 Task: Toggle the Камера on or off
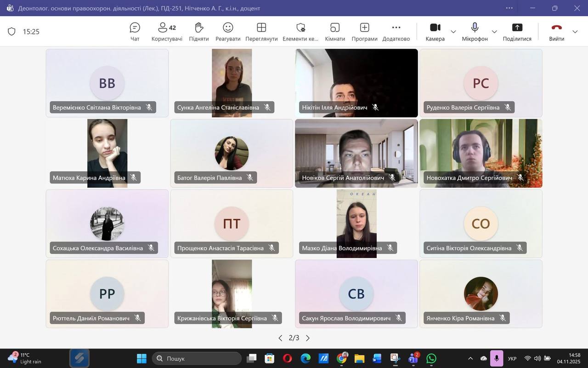pos(435,32)
